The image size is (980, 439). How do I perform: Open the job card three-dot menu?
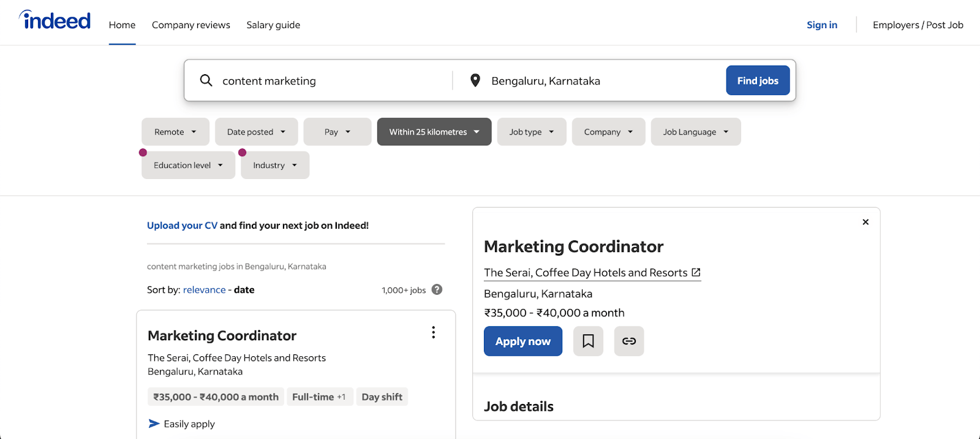click(434, 332)
